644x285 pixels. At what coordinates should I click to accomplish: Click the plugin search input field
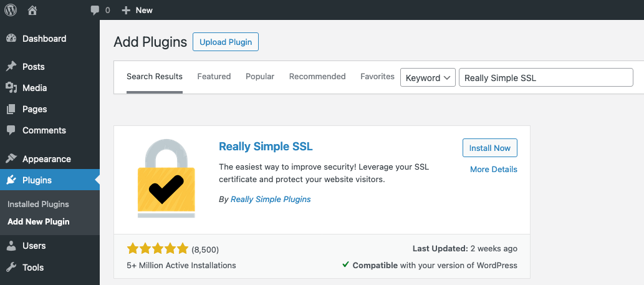[x=546, y=77]
